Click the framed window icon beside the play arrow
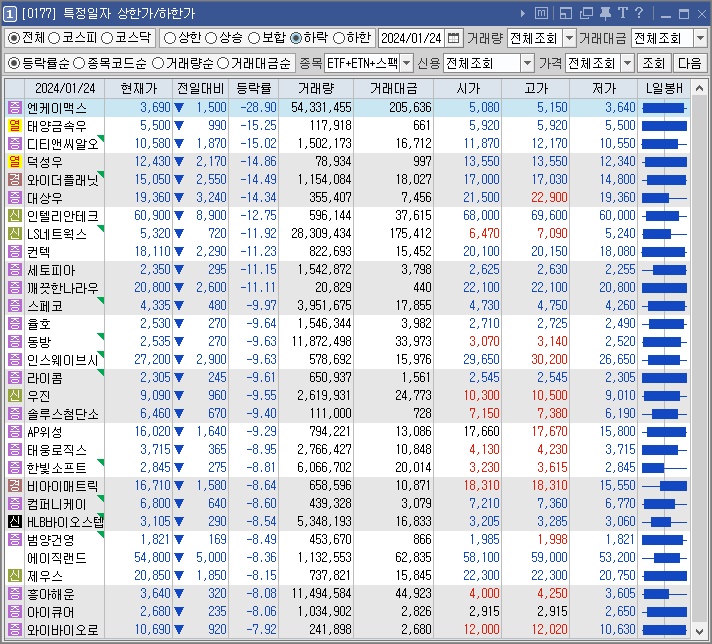 point(541,14)
